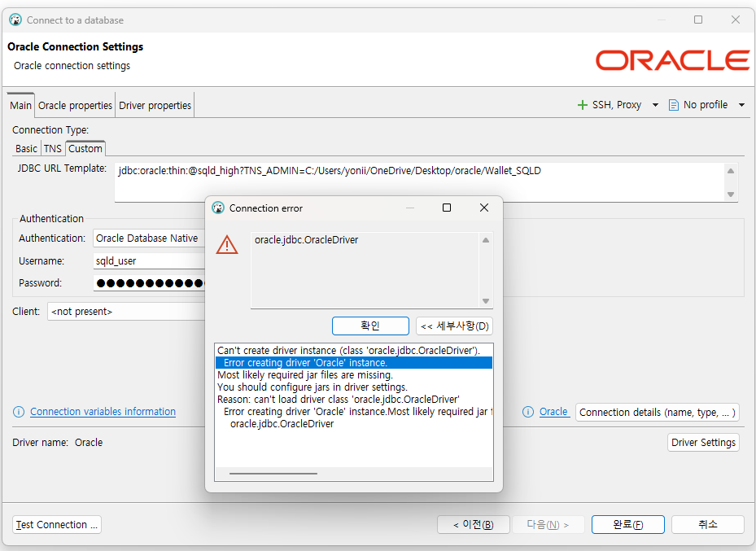Screen dimensions: 756x551
Task: Select 'You should configure jars in driver settings' line
Action: pyautogui.click(x=312, y=387)
